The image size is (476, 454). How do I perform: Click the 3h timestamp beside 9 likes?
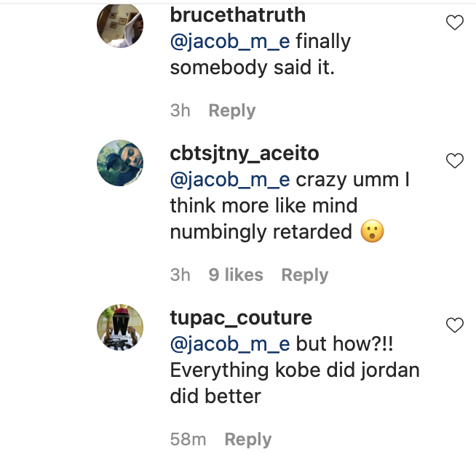(181, 275)
